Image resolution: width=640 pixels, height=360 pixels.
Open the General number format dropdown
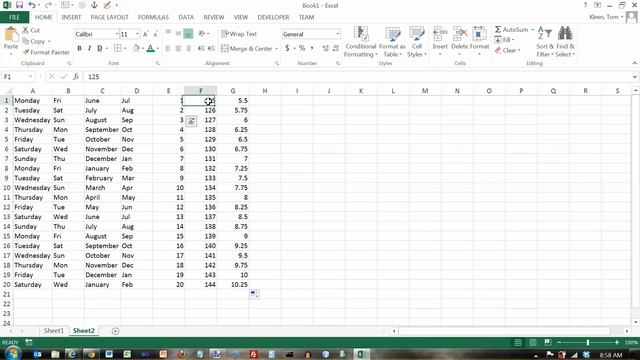pyautogui.click(x=338, y=34)
